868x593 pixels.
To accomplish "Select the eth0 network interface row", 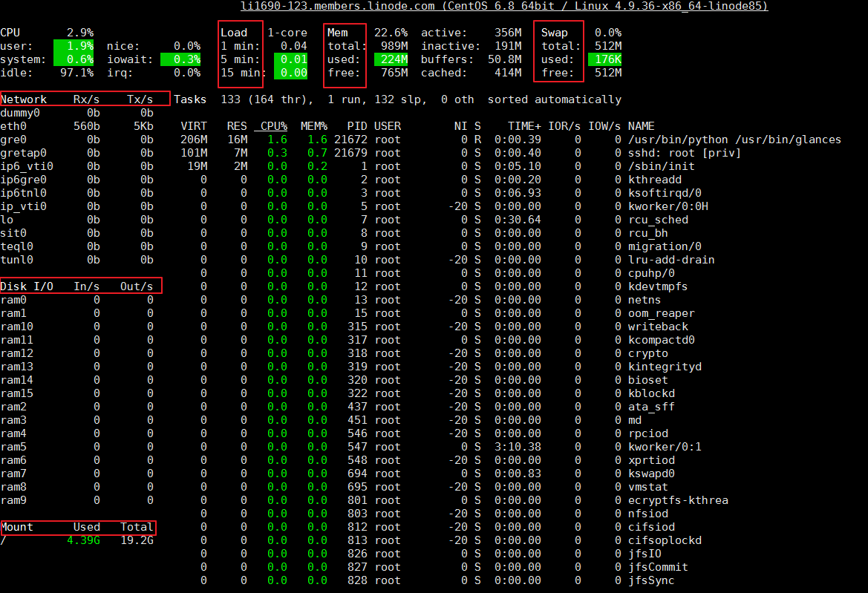I will coord(77,126).
